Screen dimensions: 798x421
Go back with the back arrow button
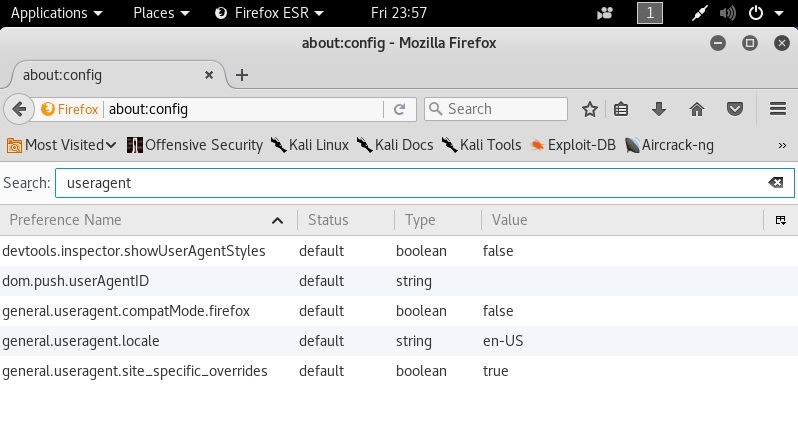click(19, 109)
